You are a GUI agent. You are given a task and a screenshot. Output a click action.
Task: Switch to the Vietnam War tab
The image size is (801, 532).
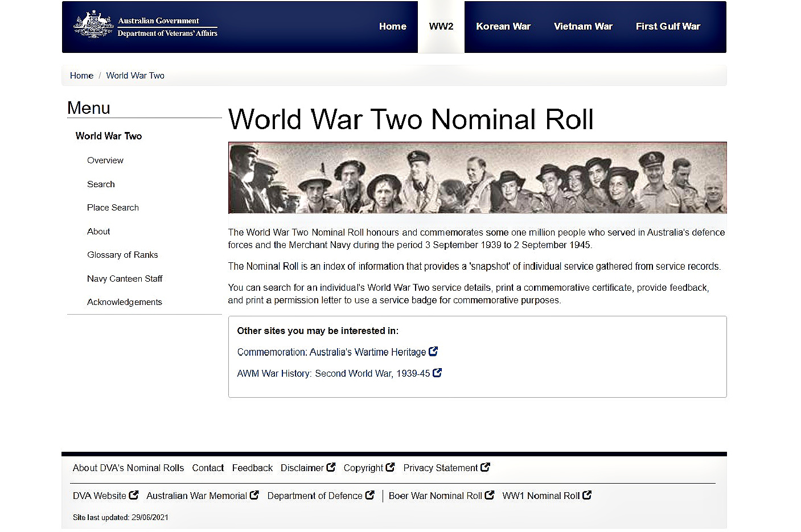[583, 26]
